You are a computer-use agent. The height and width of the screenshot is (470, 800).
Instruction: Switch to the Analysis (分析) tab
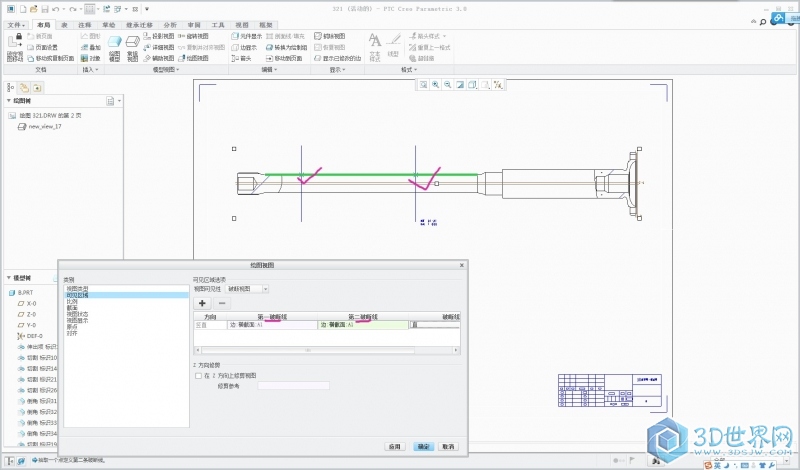coord(170,24)
